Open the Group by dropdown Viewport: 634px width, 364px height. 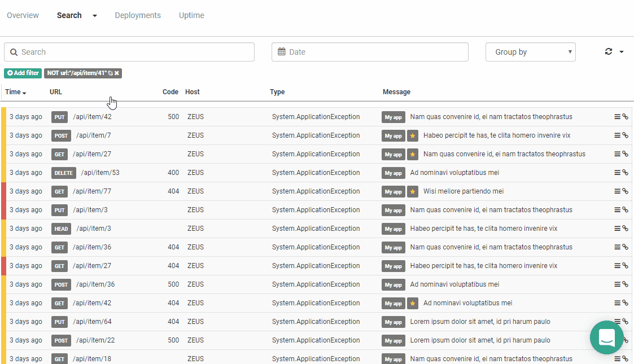coord(530,51)
